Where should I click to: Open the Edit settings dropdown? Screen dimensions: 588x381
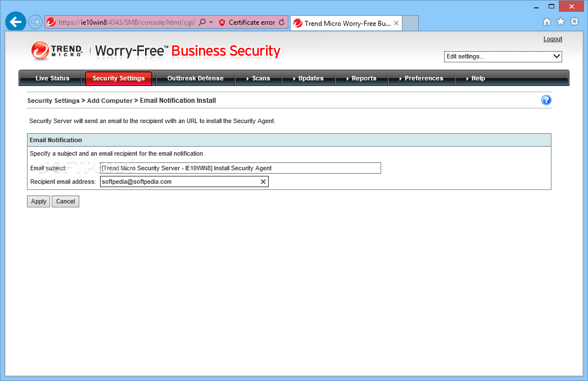(503, 56)
